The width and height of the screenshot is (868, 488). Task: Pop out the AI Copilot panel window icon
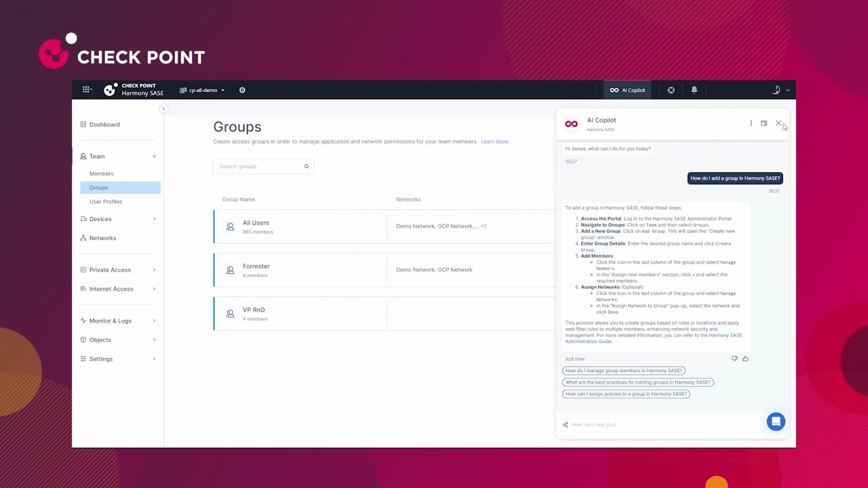pos(764,123)
